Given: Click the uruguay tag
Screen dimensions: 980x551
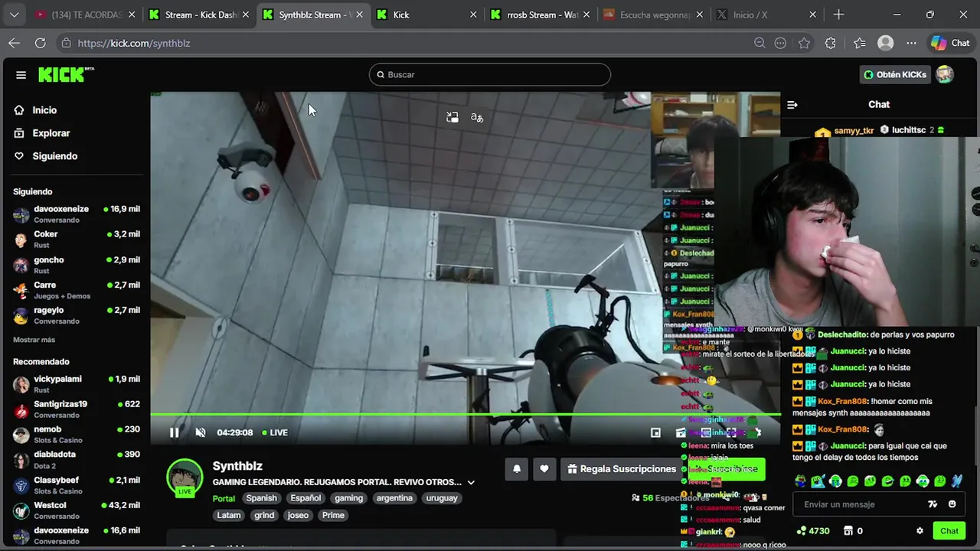Looking at the screenshot, I should pyautogui.click(x=442, y=498).
